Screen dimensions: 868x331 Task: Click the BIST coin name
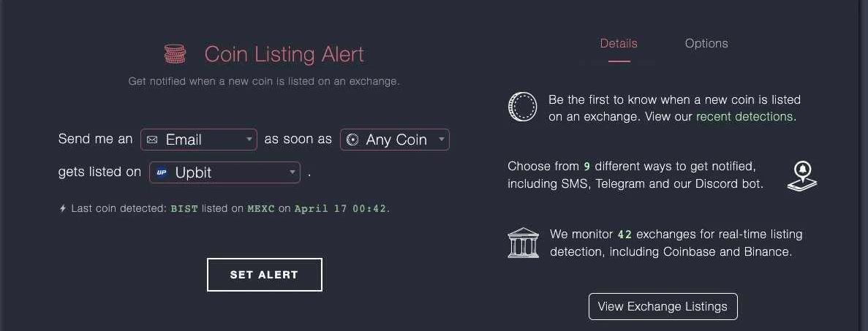point(184,208)
